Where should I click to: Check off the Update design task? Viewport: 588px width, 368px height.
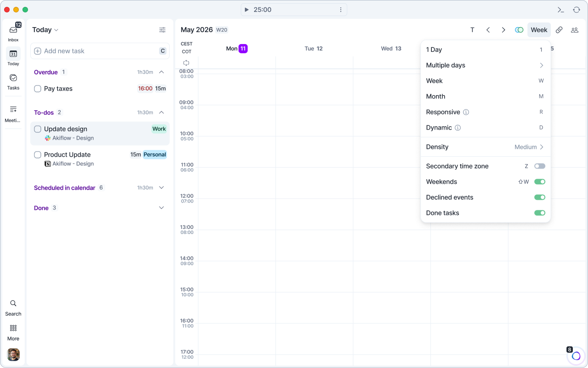38,129
